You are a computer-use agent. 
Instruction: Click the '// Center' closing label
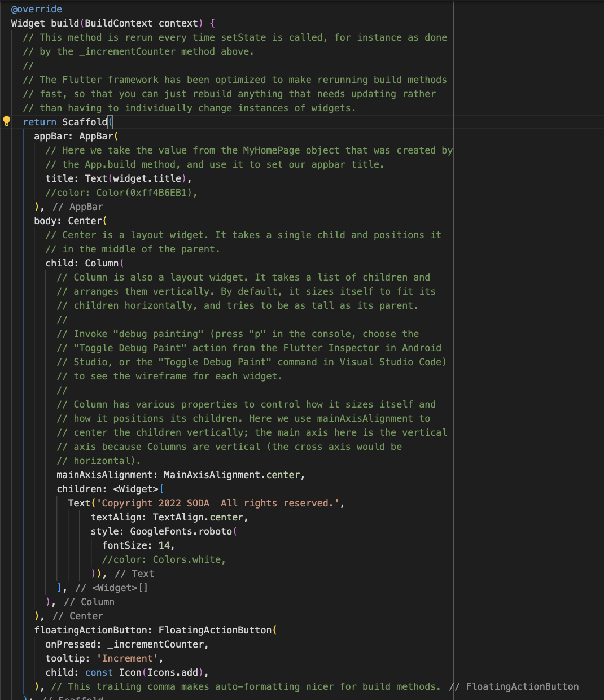point(78,616)
